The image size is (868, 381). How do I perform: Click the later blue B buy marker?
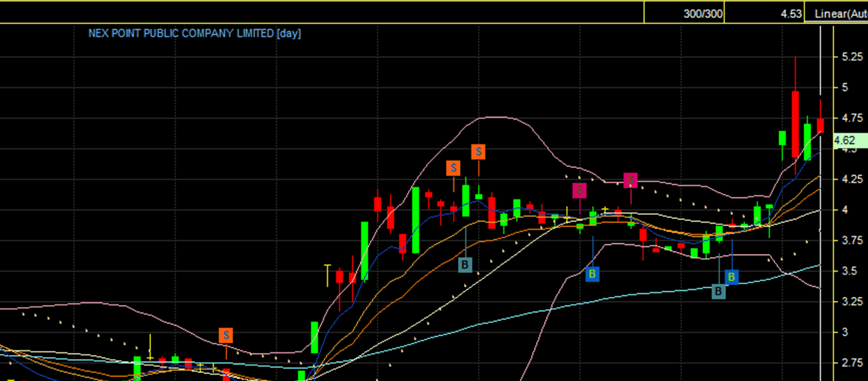point(732,276)
